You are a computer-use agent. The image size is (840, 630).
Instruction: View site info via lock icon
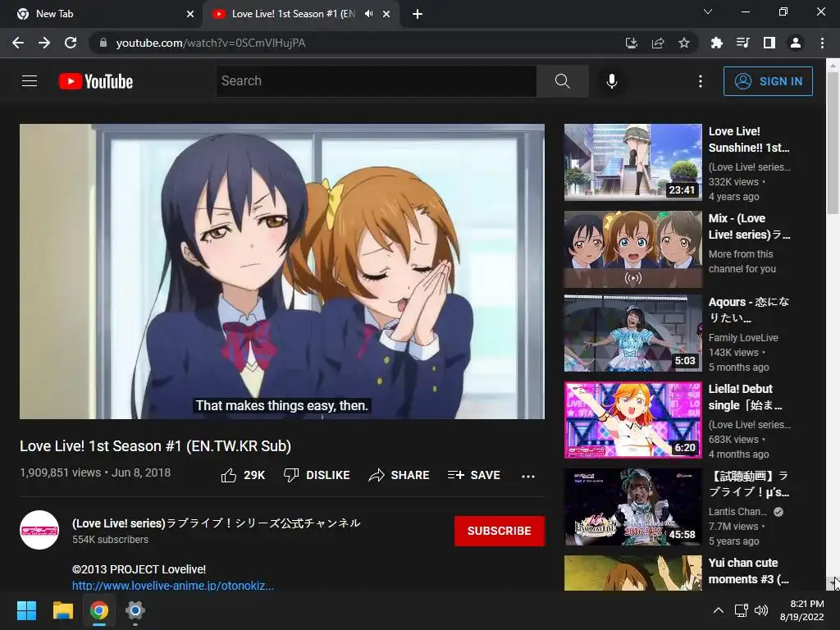[103, 43]
